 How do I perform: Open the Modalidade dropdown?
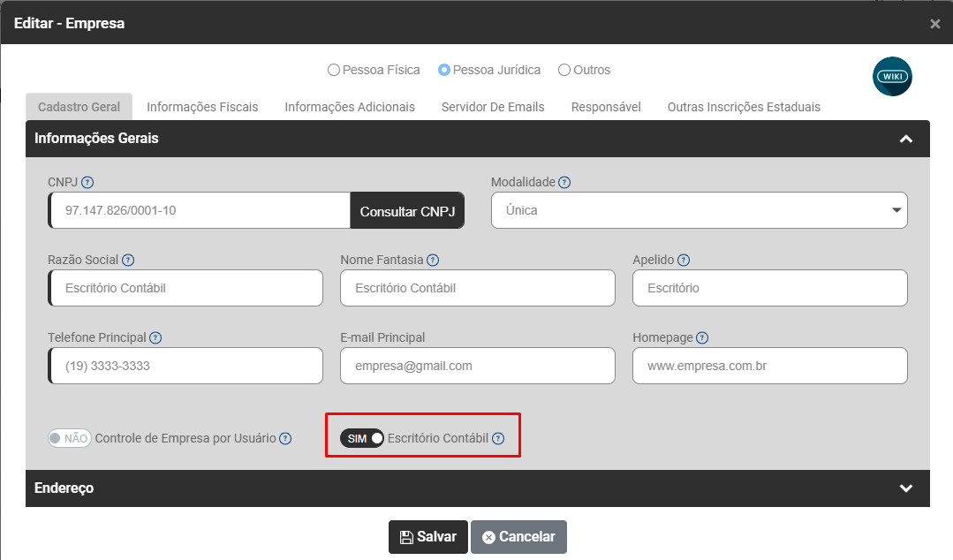[699, 210]
